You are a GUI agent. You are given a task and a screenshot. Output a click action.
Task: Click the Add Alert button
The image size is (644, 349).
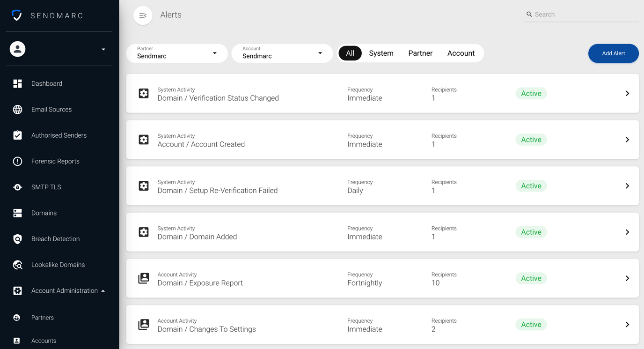pyautogui.click(x=613, y=53)
